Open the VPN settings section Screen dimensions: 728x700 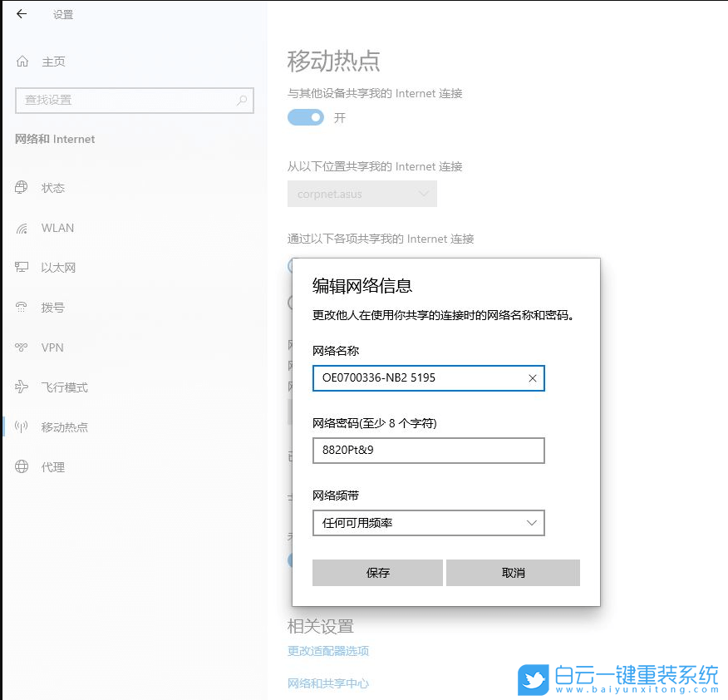click(23, 348)
